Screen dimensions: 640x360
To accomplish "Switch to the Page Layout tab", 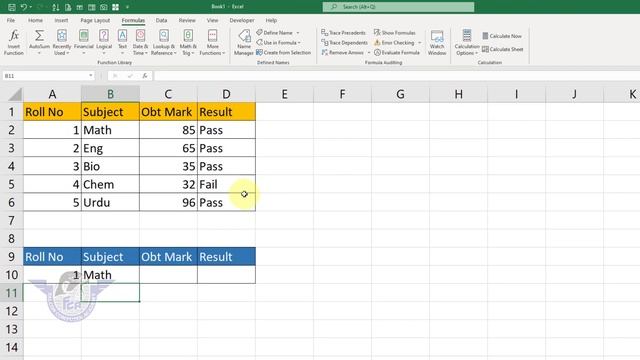I will 95,20.
